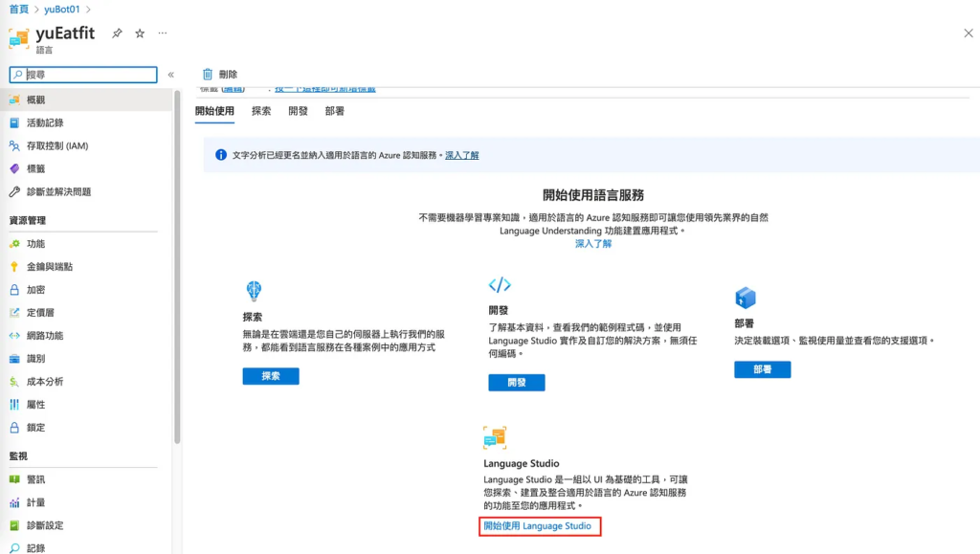Click the 刪除 trash can button

pyautogui.click(x=219, y=75)
